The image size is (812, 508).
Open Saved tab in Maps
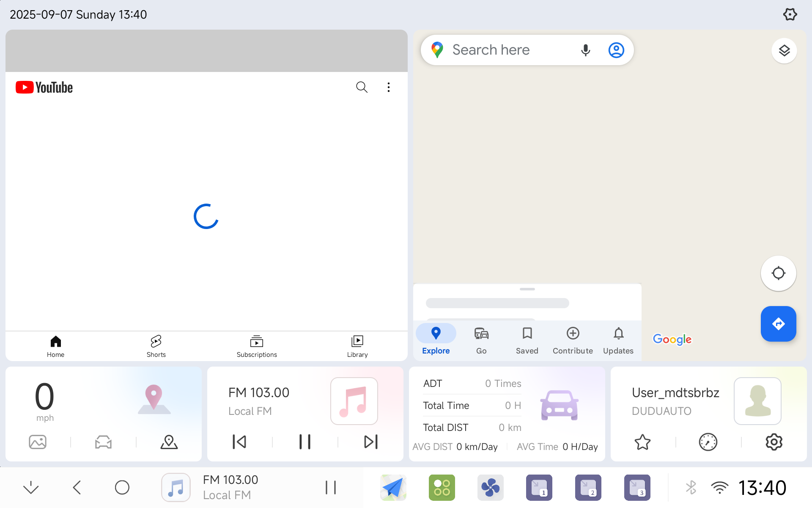tap(527, 340)
